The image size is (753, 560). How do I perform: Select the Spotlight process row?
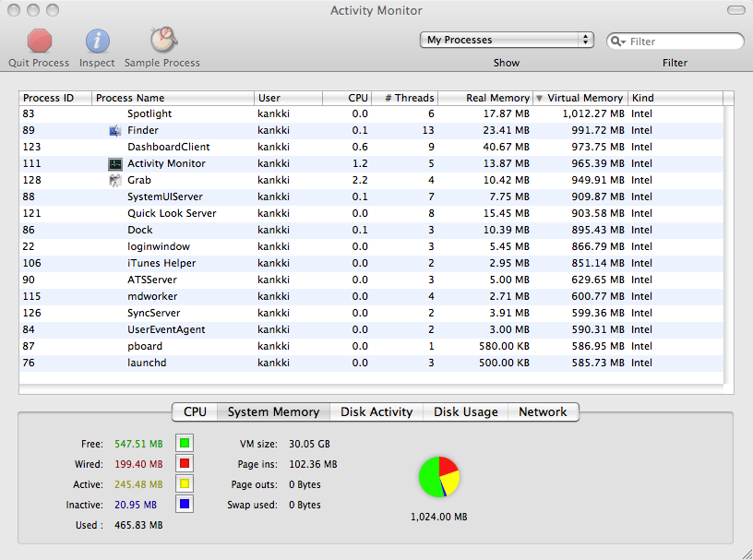pos(371,113)
